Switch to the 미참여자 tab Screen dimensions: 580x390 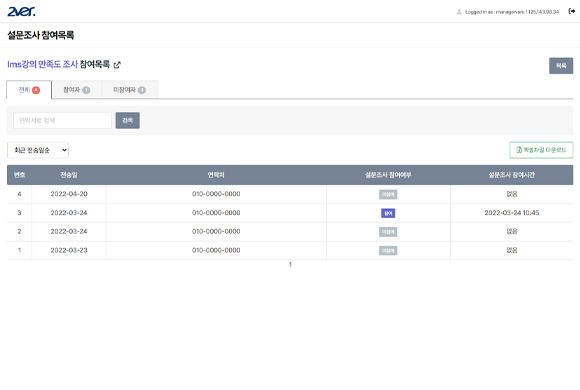129,90
